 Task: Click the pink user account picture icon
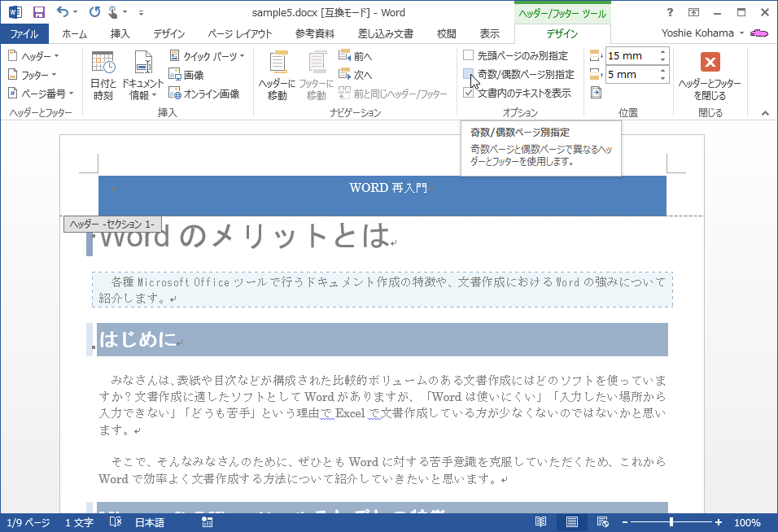click(759, 33)
